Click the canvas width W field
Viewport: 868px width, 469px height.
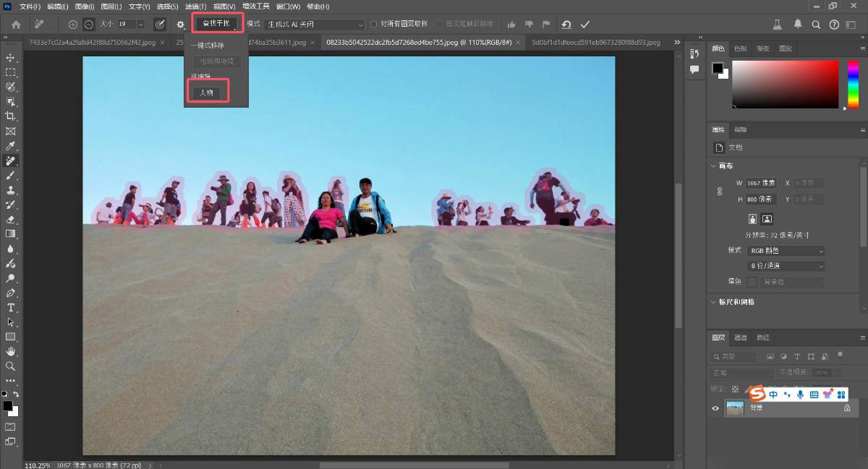point(762,184)
